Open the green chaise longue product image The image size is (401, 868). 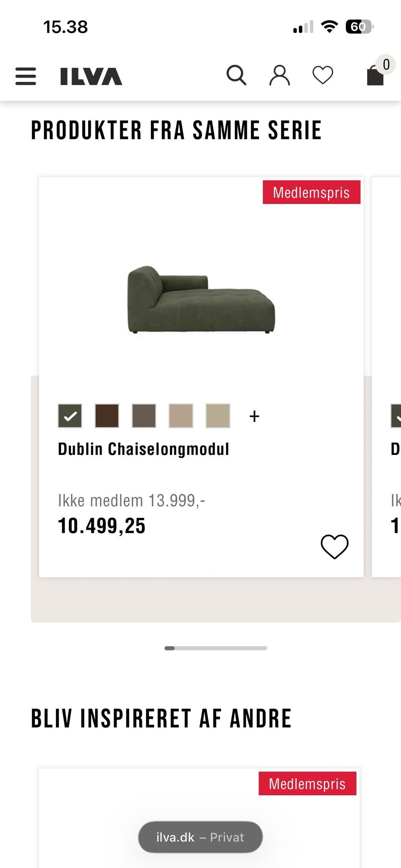(x=201, y=299)
